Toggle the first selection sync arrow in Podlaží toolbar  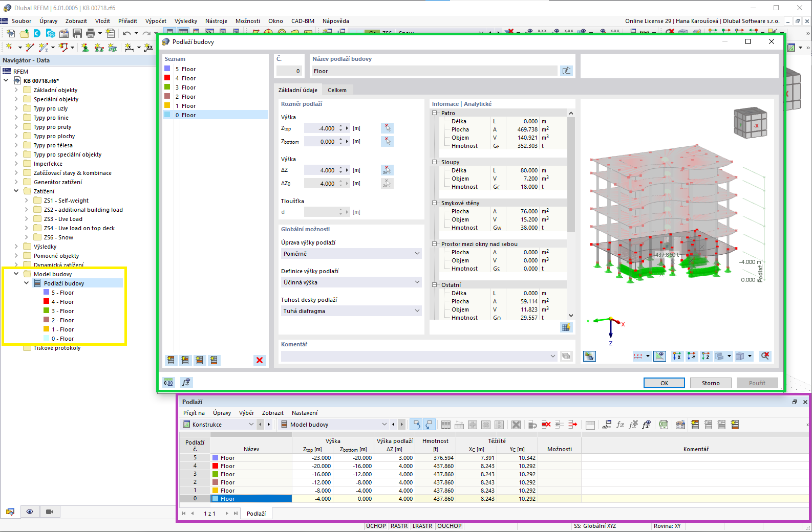(x=417, y=425)
